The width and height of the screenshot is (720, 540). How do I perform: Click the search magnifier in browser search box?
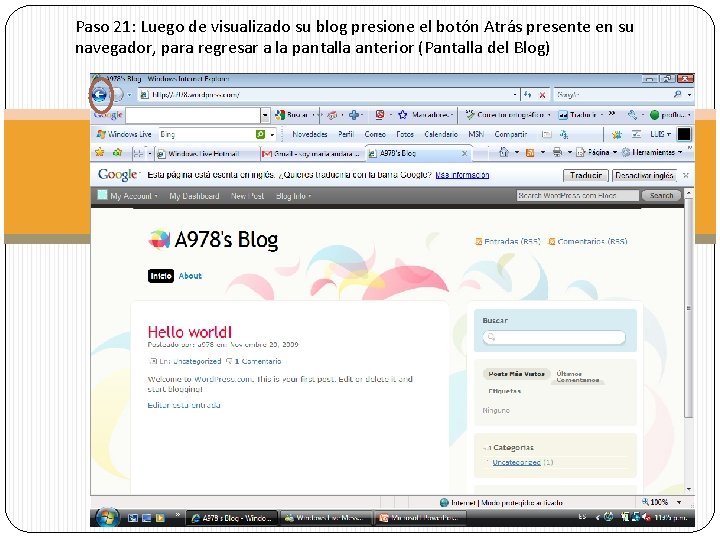pyautogui.click(x=677, y=94)
